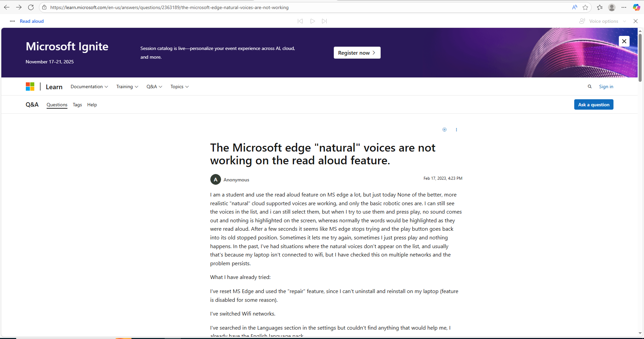644x339 pixels.
Task: Click the Microsoft logo
Action: coord(30,87)
